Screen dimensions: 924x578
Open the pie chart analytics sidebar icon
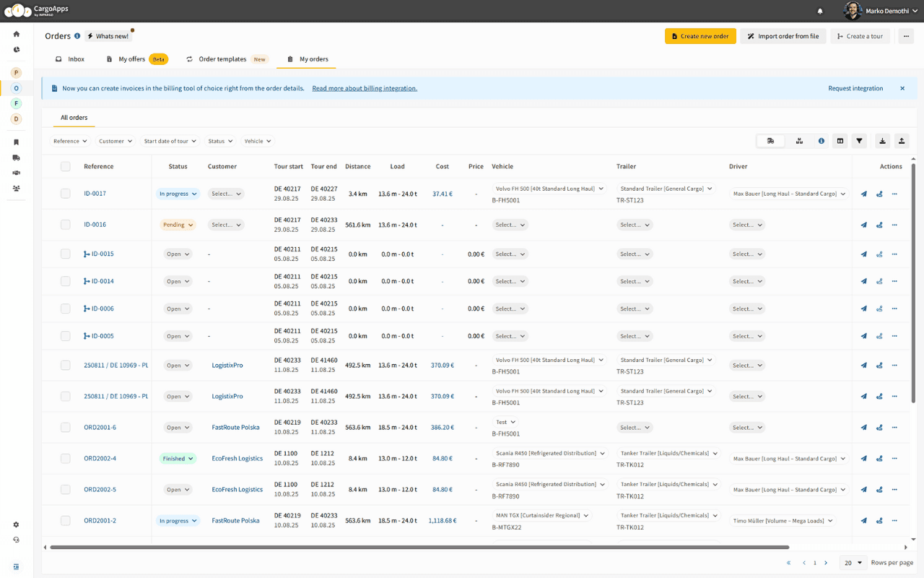point(17,50)
